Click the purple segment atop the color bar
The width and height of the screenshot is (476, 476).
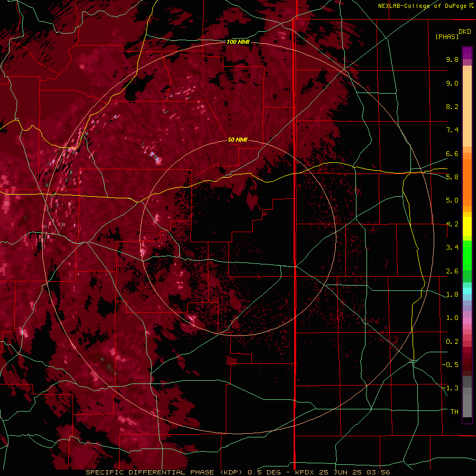pyautogui.click(x=467, y=53)
